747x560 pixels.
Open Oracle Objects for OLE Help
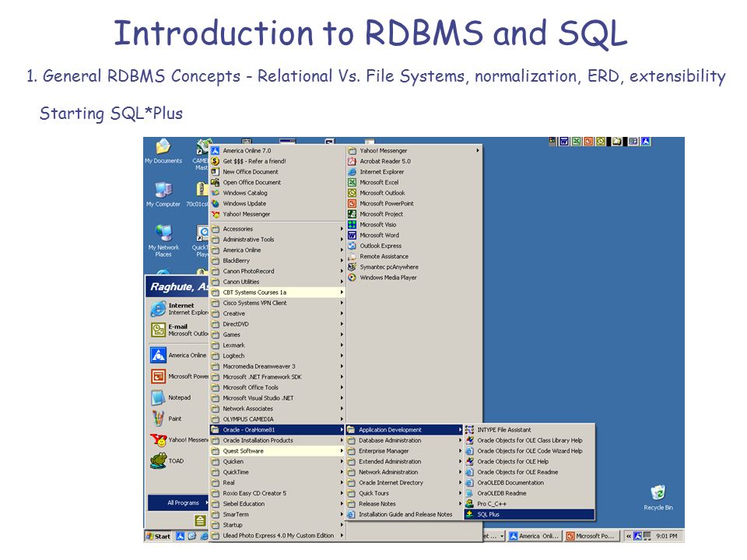529,461
